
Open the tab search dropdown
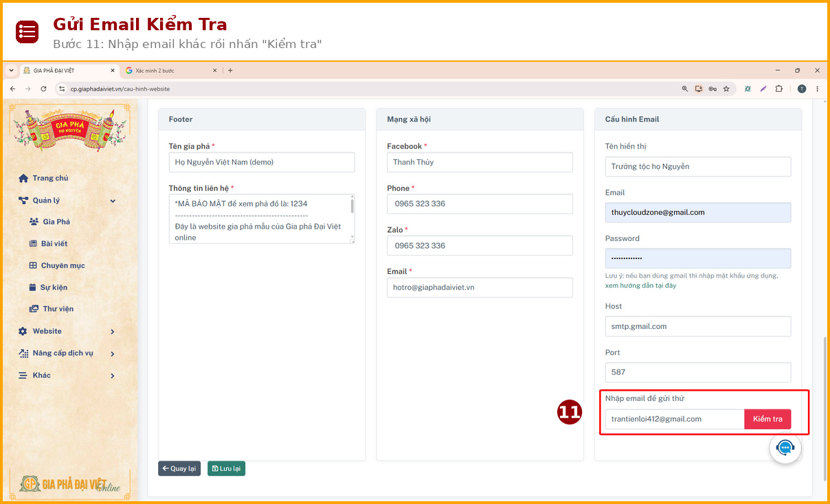(11, 71)
